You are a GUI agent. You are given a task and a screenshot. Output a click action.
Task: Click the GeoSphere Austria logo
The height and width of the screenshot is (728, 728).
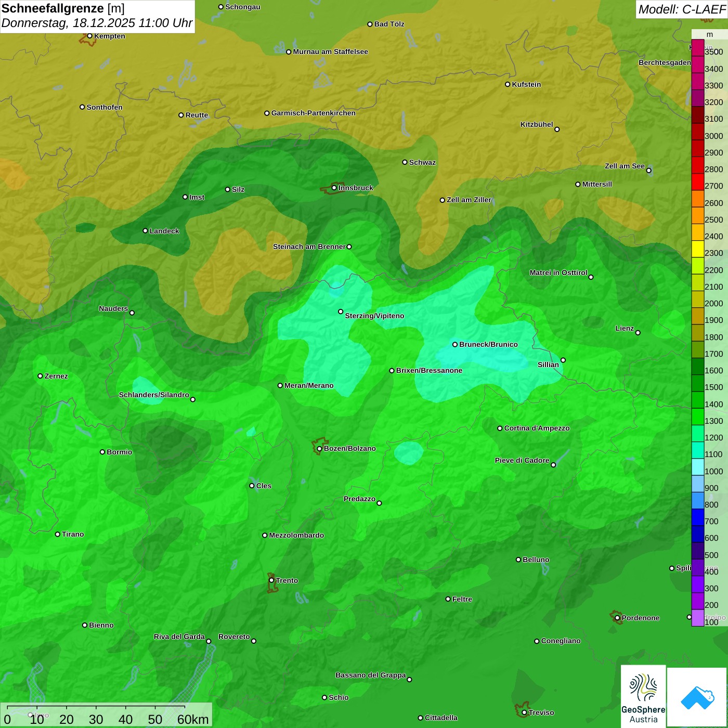pos(643,696)
